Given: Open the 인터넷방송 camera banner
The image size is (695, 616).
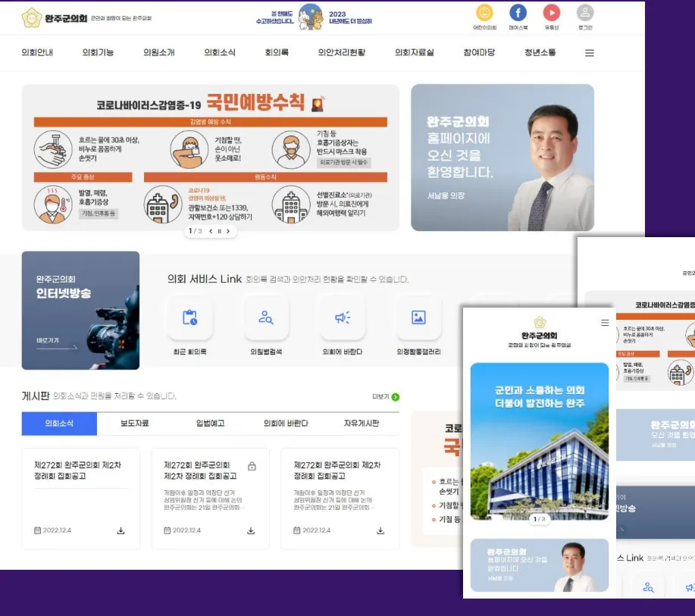Looking at the screenshot, I should (80, 310).
